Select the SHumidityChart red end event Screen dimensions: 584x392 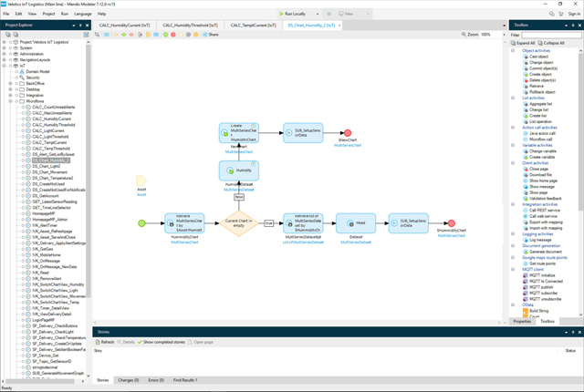tap(452, 223)
